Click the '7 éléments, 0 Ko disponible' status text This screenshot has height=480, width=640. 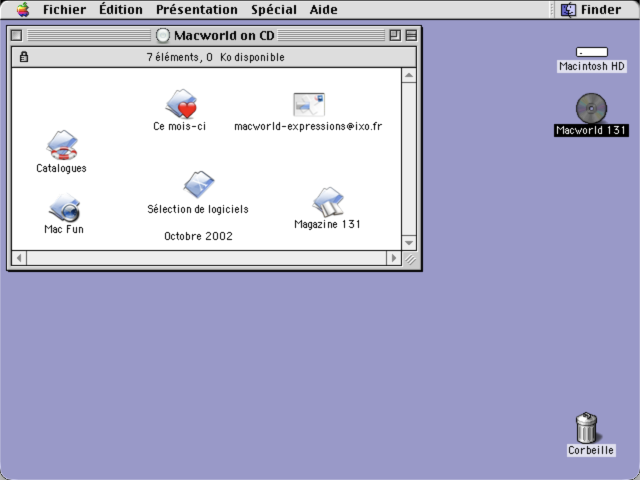(x=216, y=57)
